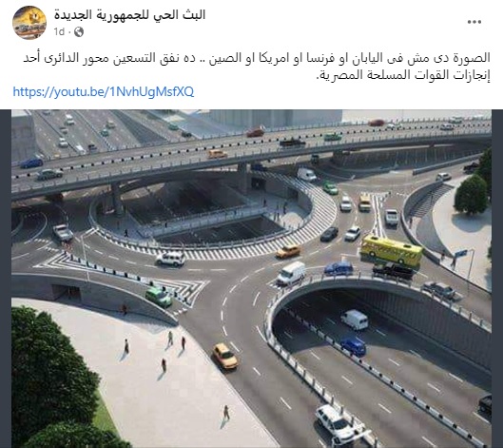
Task: Open the youtu.be/1NvhUgMsfXQ link
Action: pyautogui.click(x=104, y=91)
